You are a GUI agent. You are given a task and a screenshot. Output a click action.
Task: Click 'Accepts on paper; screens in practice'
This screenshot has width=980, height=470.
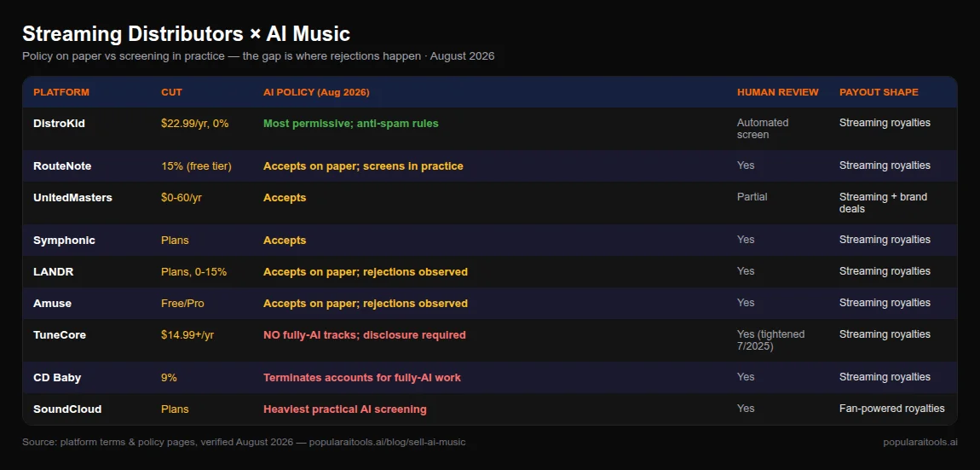(x=363, y=165)
